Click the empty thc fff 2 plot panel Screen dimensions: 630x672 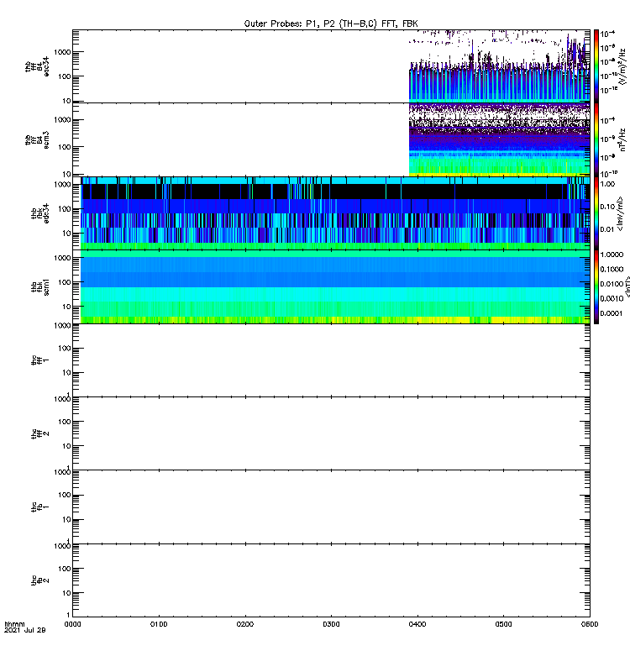coord(331,433)
